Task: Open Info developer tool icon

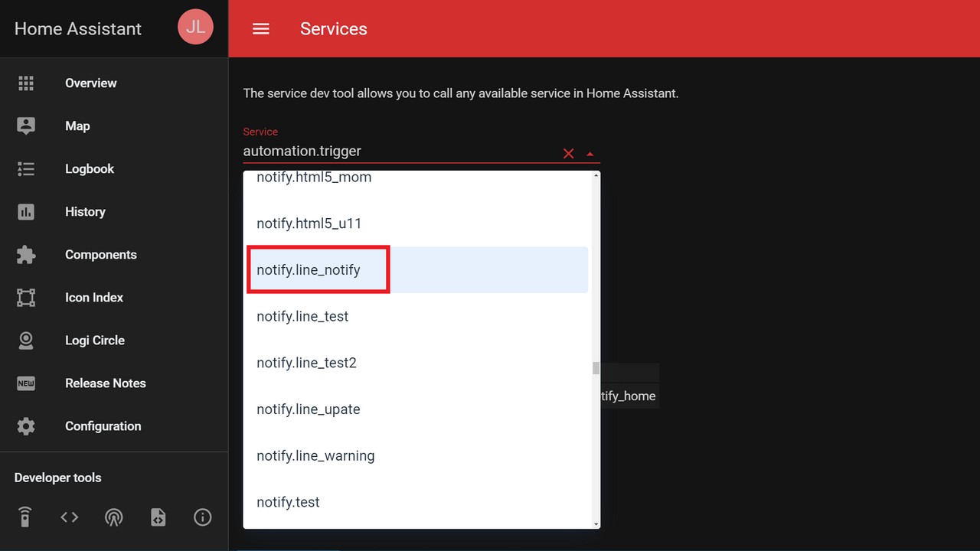Action: [x=203, y=517]
